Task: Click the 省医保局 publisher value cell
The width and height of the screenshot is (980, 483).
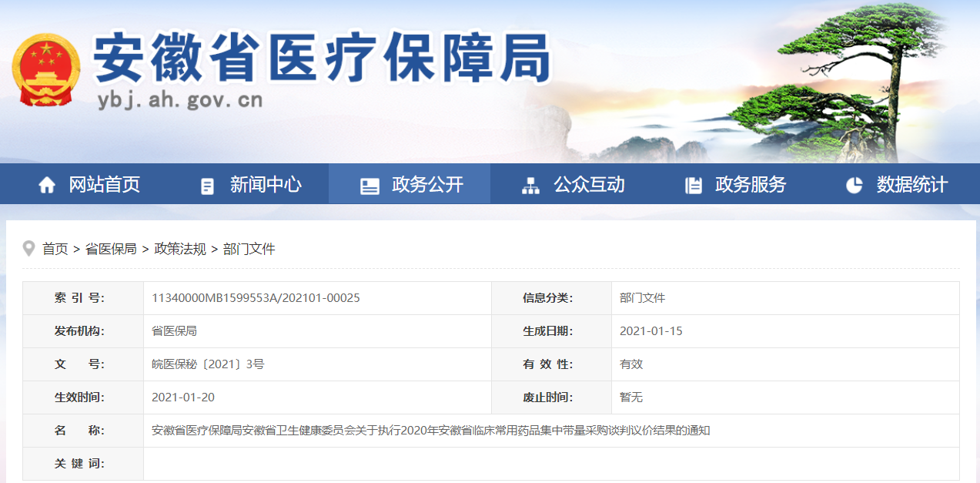Action: tap(317, 331)
